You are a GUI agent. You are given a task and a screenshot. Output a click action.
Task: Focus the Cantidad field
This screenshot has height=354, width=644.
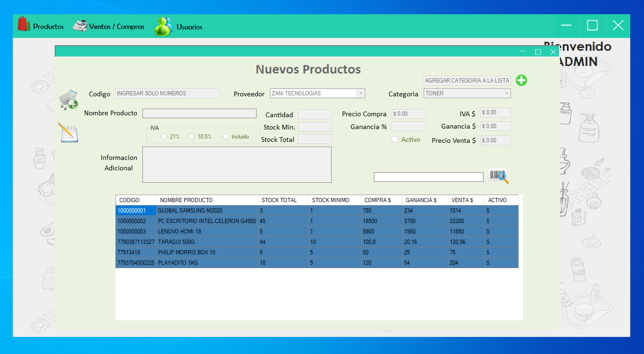click(x=315, y=114)
